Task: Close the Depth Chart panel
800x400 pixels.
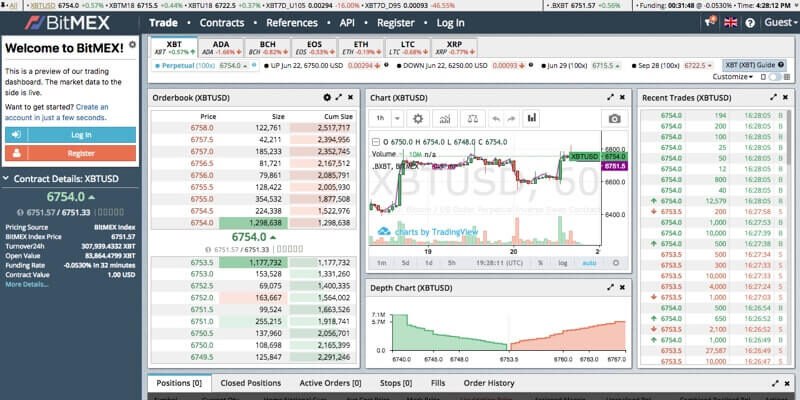Action: click(x=622, y=288)
